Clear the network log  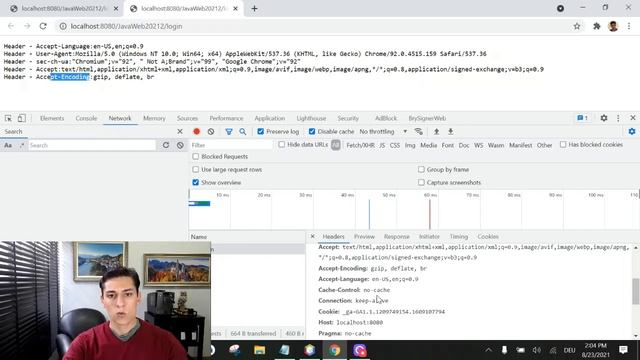click(x=211, y=131)
